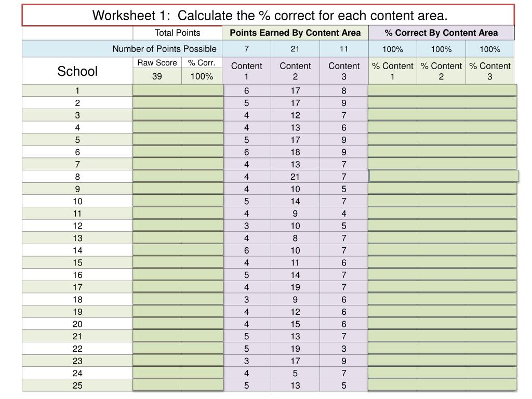Click the Content 2 points possible cell showing 21
The height and width of the screenshot is (399, 532).
coord(295,49)
